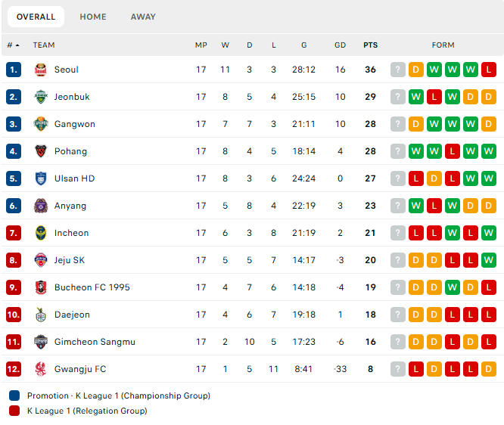
Task: Select the Gwangju FC red logo
Action: coord(41,369)
